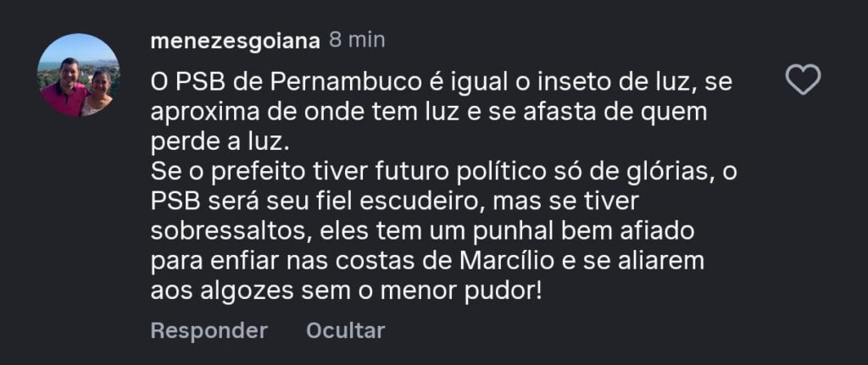This screenshot has height=365, width=868.
Task: Click the line "aos algozes sem o menor pudor!"
Action: pyautogui.click(x=346, y=290)
